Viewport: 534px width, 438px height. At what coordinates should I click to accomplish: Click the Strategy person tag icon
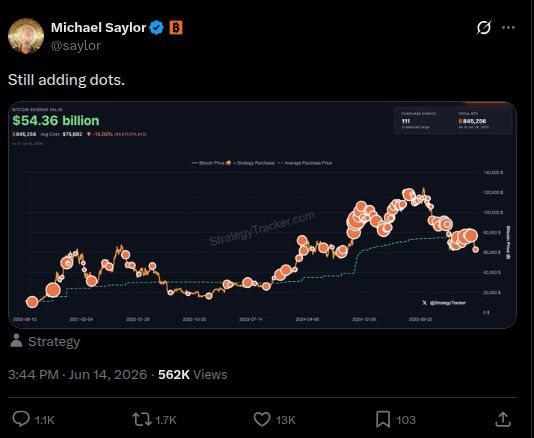(16, 341)
